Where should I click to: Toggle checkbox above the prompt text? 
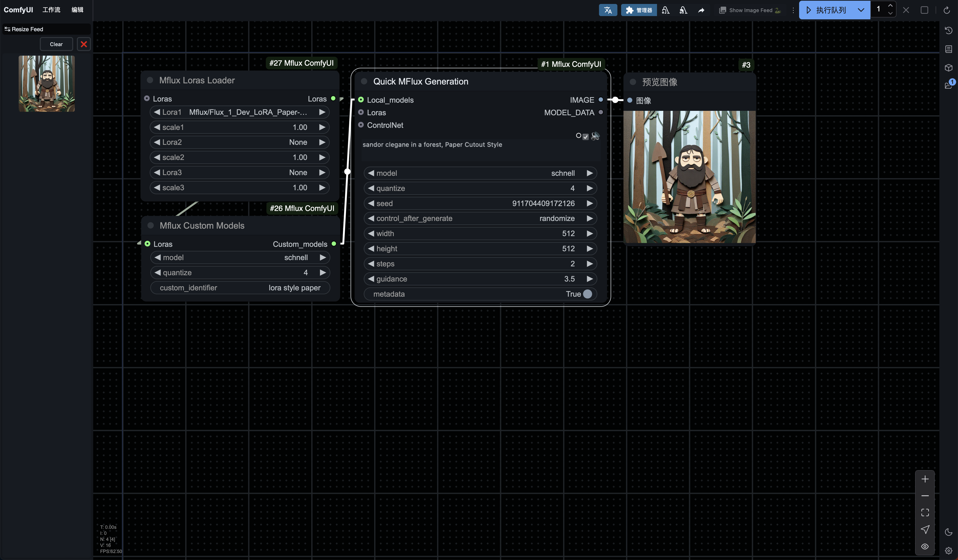(x=585, y=137)
